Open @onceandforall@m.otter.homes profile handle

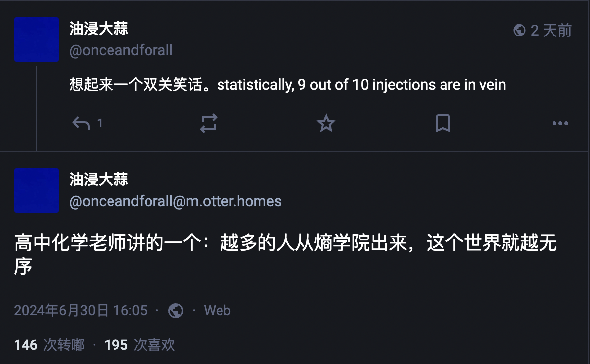pyautogui.click(x=175, y=201)
